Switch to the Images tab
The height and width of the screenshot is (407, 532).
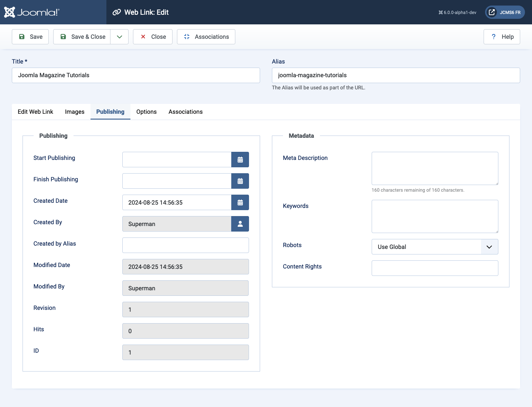pos(75,112)
